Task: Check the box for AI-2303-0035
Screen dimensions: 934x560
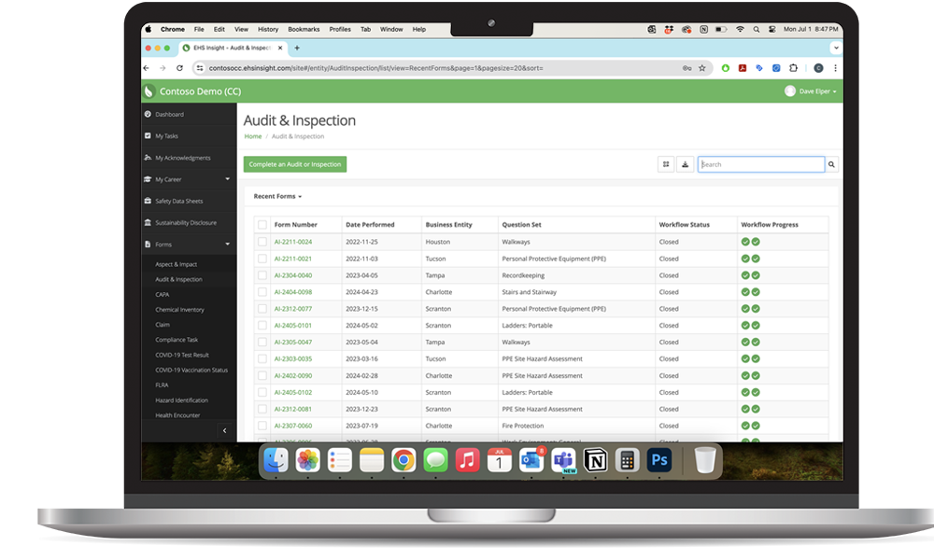Action: pos(262,358)
